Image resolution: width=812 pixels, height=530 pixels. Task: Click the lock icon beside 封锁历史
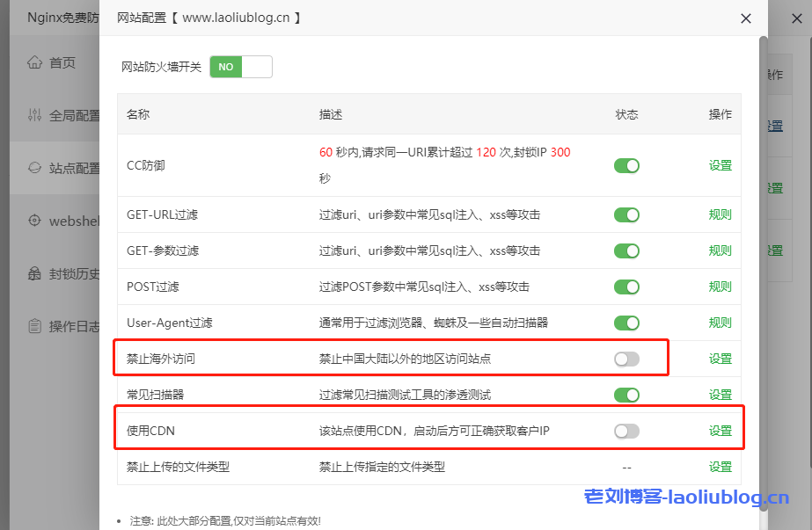pyautogui.click(x=35, y=273)
